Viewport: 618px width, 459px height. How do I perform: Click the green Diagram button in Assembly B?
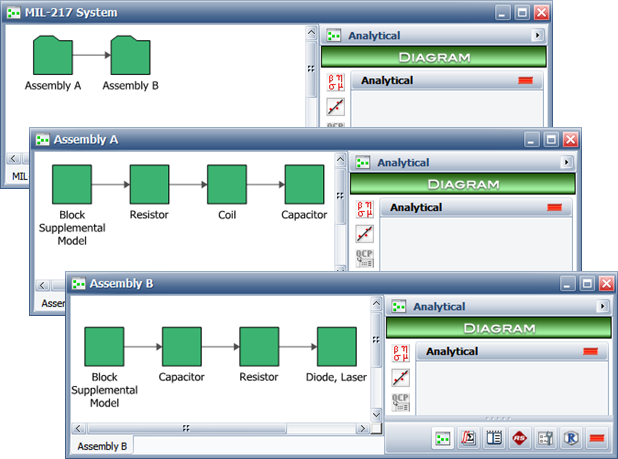click(x=498, y=327)
